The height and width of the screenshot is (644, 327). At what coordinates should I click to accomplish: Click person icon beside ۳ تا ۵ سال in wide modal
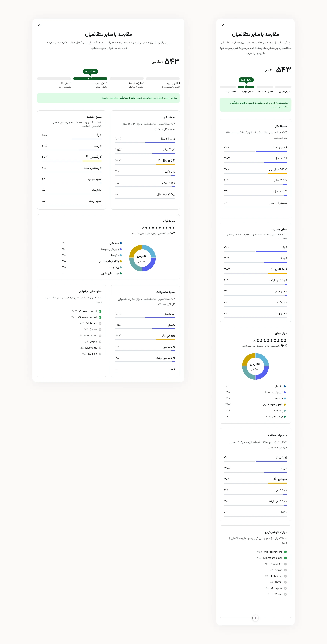click(x=159, y=160)
